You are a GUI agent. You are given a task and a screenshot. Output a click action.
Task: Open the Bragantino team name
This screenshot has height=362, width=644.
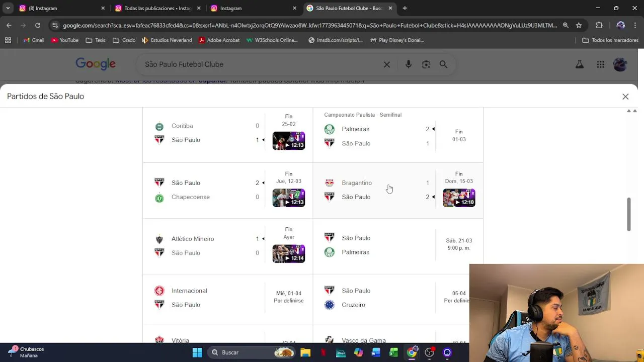(357, 183)
